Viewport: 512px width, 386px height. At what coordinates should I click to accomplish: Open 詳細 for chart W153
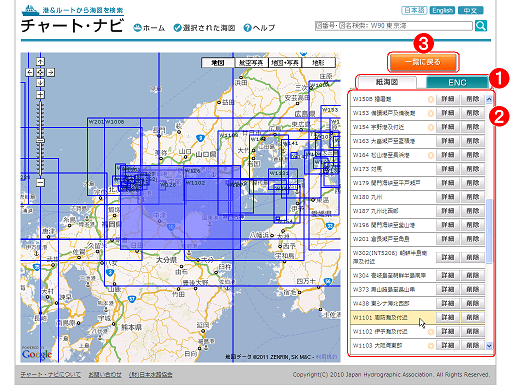[448, 113]
